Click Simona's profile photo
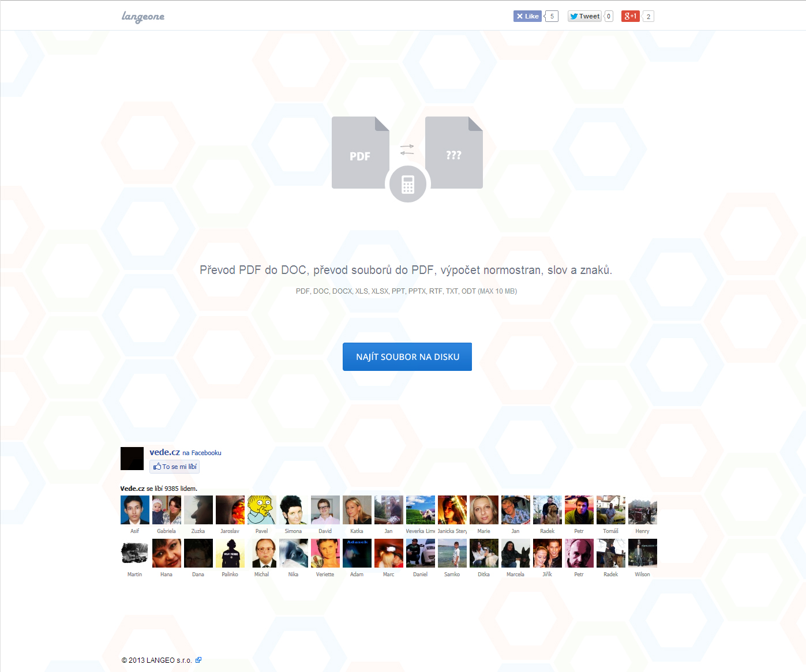Image resolution: width=806 pixels, height=672 pixels. pyautogui.click(x=294, y=510)
